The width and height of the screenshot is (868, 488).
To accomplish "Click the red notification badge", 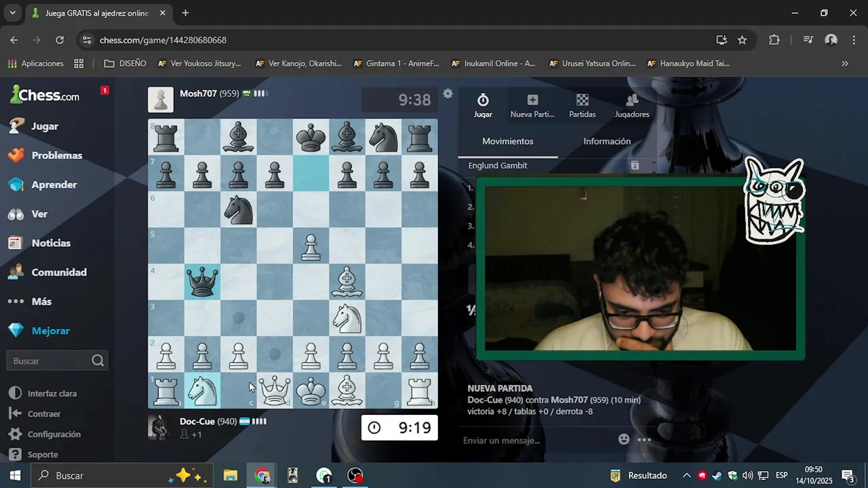I will pos(104,90).
